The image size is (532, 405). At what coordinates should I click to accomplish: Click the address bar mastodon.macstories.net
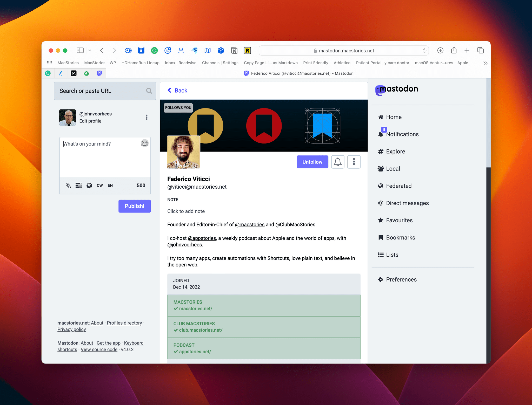344,51
